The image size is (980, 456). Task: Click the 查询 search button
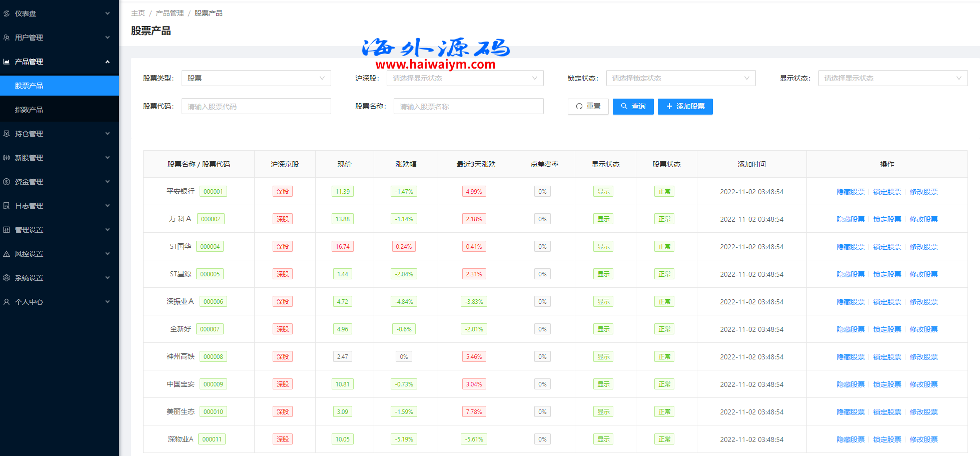point(633,106)
